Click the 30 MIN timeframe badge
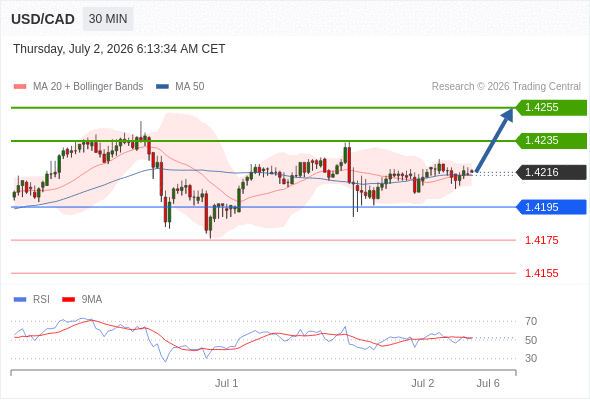 point(108,19)
